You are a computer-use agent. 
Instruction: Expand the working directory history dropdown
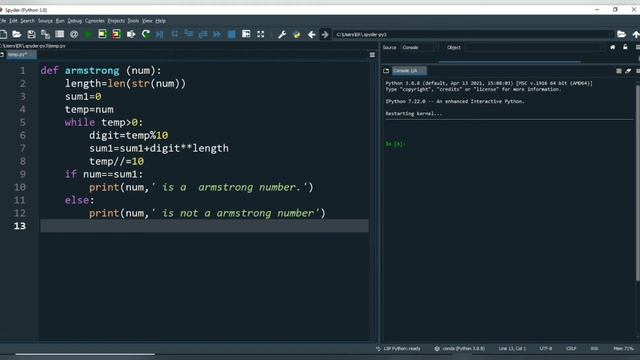point(611,34)
